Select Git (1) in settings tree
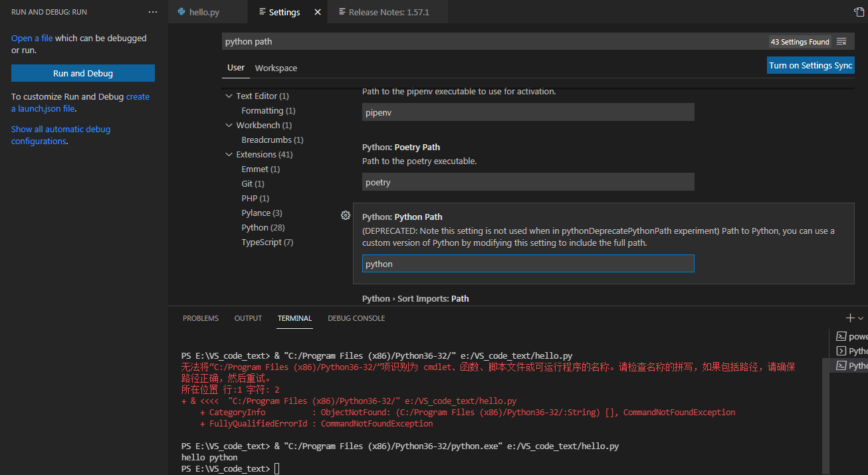 tap(253, 184)
